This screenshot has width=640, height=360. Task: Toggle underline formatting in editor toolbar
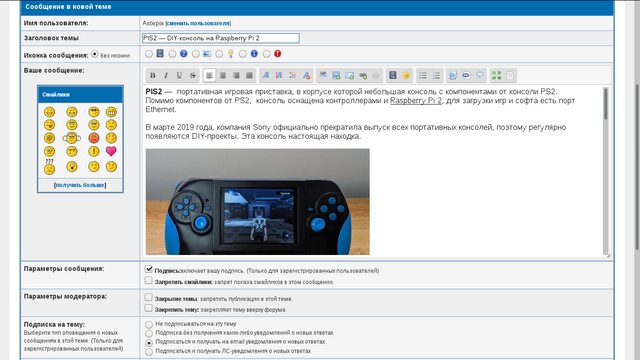[179, 76]
